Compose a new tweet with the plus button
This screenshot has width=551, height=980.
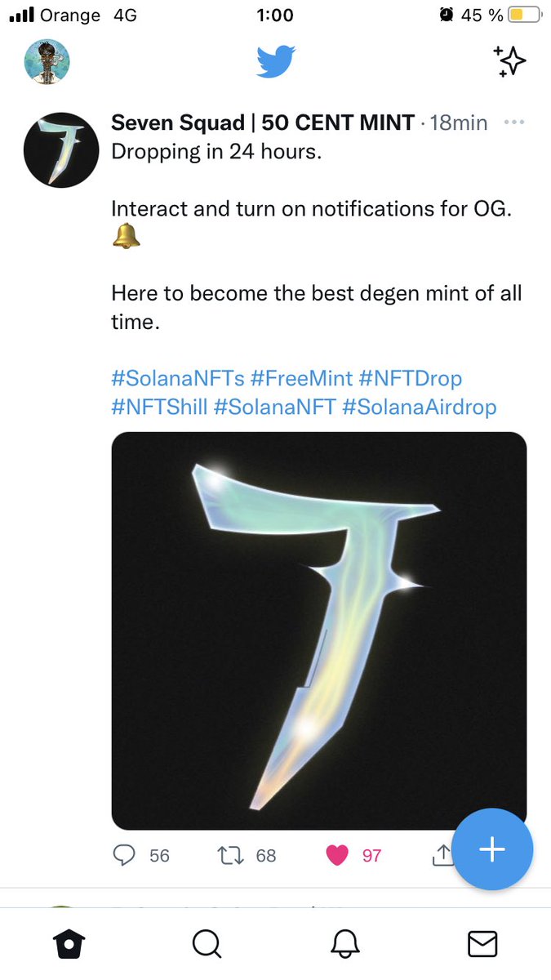492,849
